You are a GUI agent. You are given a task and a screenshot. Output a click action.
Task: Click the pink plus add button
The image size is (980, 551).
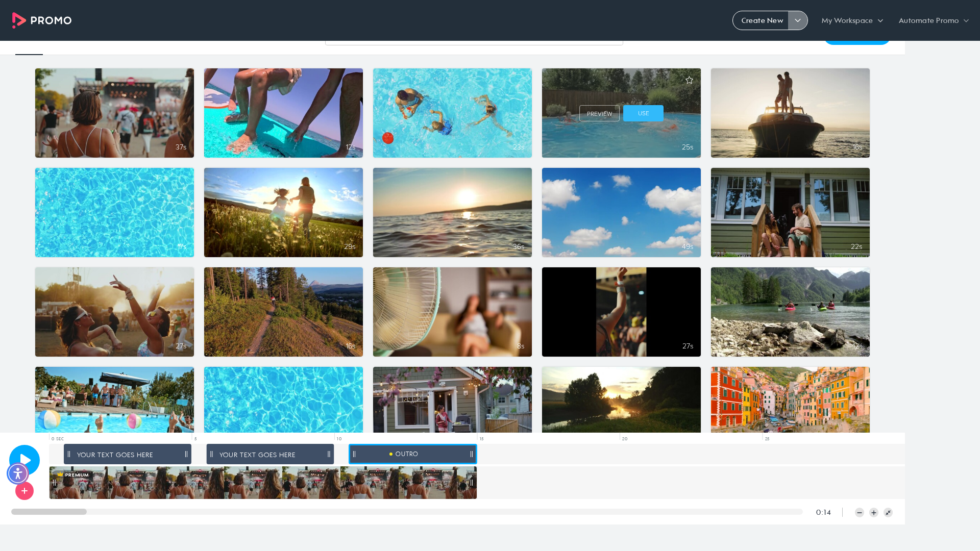click(24, 491)
